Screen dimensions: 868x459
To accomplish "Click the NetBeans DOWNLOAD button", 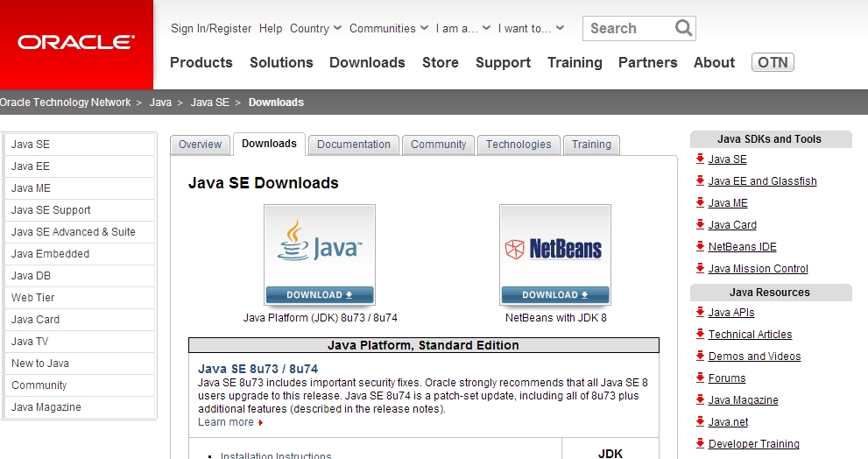I will coord(554,295).
